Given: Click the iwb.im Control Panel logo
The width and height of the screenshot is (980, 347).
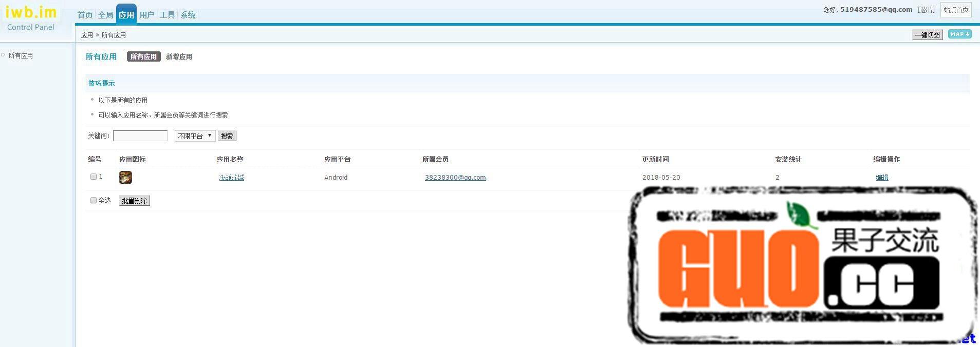Looking at the screenshot, I should (x=31, y=18).
